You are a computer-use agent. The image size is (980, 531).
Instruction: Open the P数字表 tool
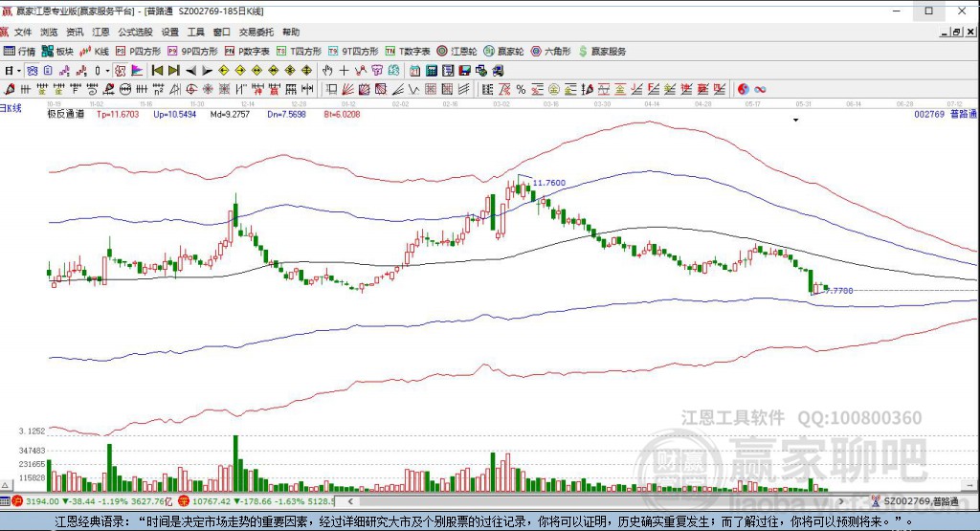coord(247,52)
